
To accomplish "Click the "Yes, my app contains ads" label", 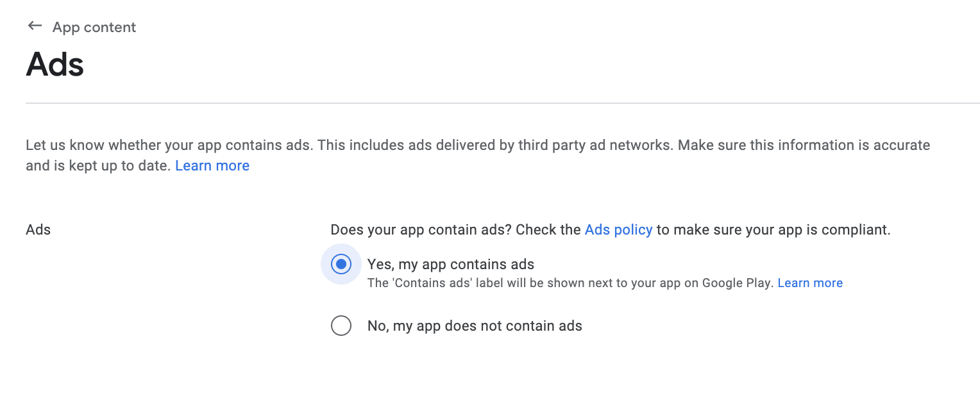I will click(x=450, y=264).
